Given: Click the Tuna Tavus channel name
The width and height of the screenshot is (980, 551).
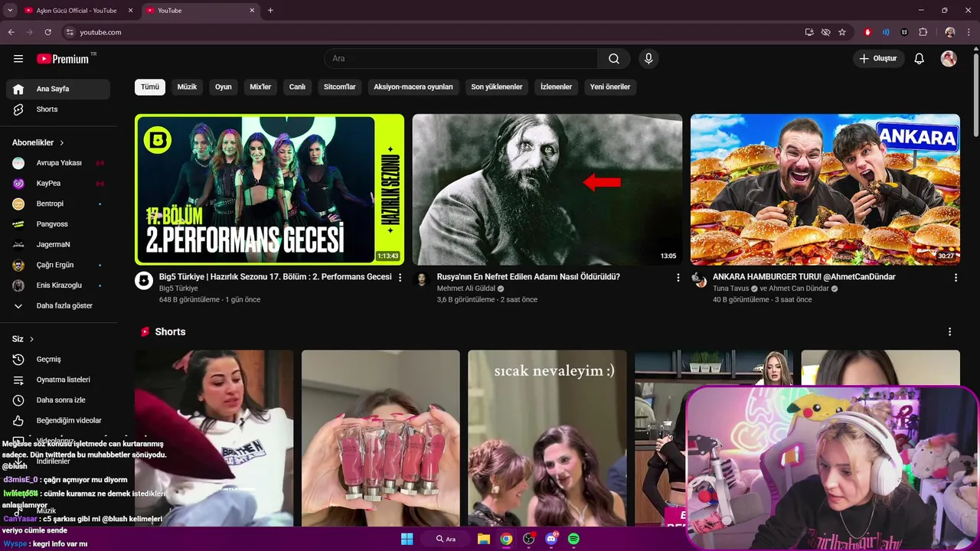Looking at the screenshot, I should (730, 289).
